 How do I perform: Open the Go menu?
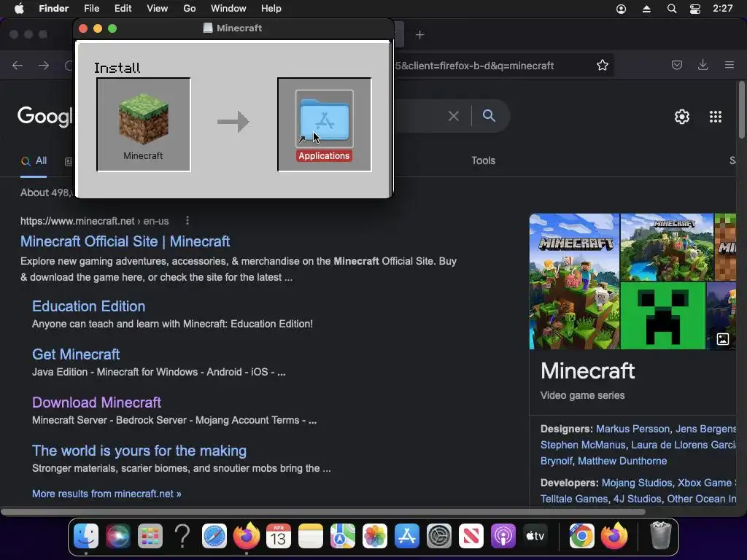tap(190, 9)
